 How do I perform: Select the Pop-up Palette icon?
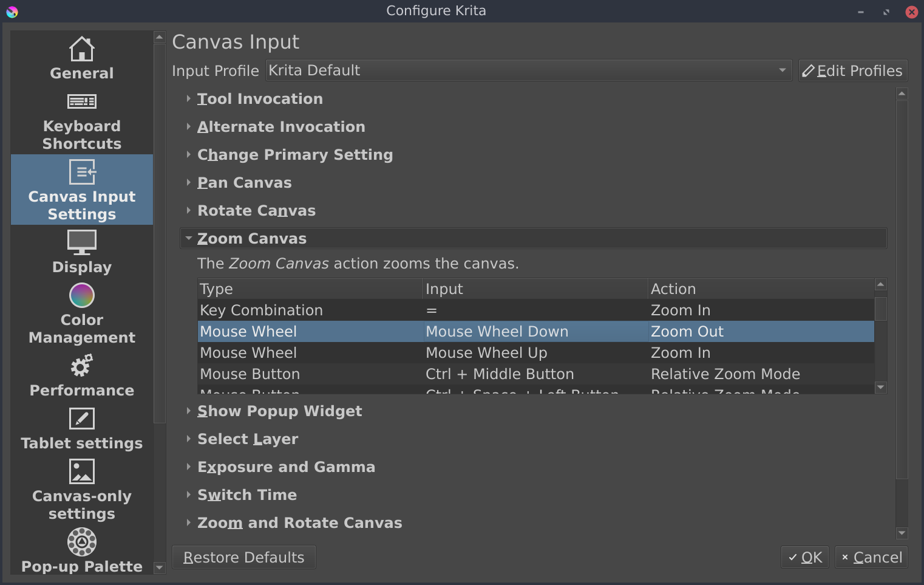tap(82, 542)
